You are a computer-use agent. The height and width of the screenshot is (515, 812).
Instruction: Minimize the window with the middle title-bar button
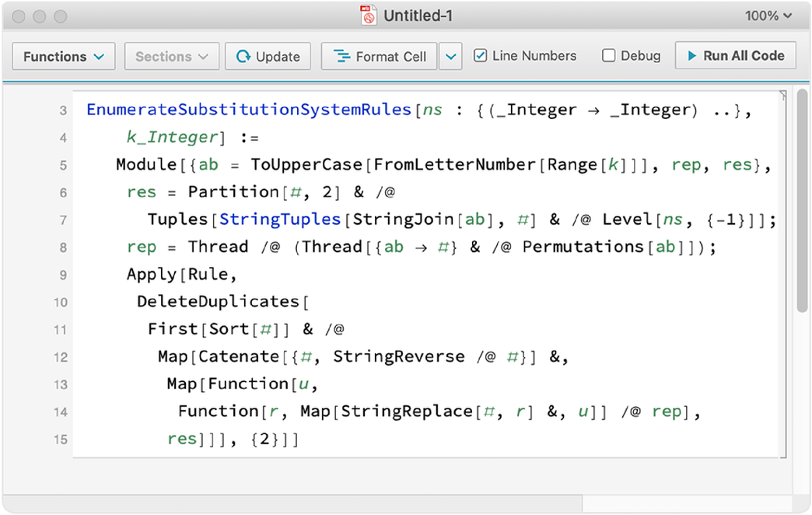pos(40,16)
